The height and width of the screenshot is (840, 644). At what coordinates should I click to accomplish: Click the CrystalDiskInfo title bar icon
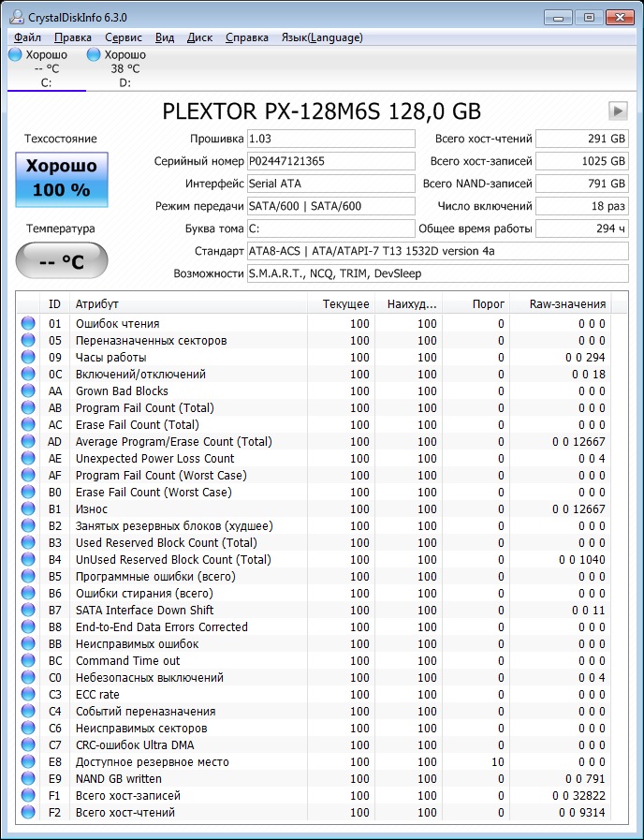[17, 17]
